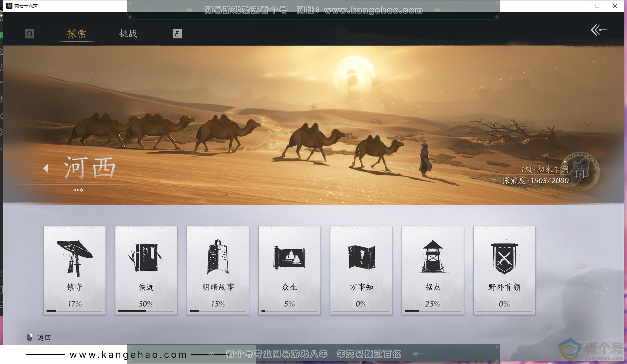Click the back arrow icon at top right
This screenshot has height=364, width=627.
599,30
